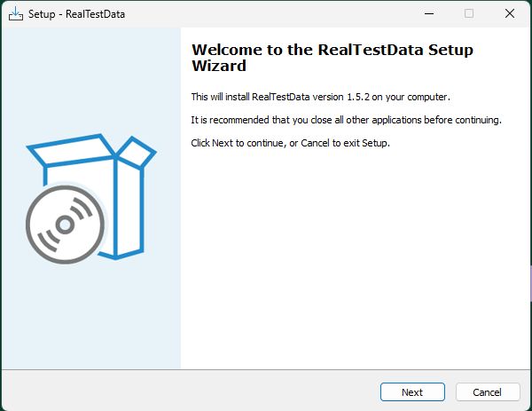Click the left top flap of the box image
532x411 pixels.
pyautogui.click(x=71, y=151)
